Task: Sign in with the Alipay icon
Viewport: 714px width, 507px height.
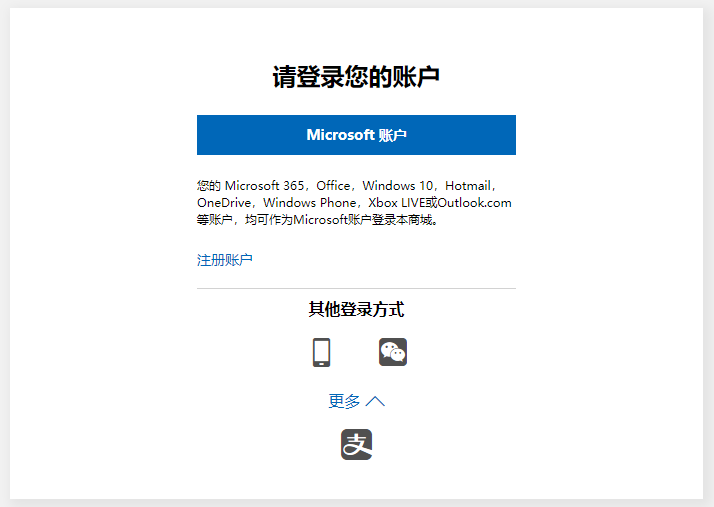Action: pyautogui.click(x=356, y=444)
